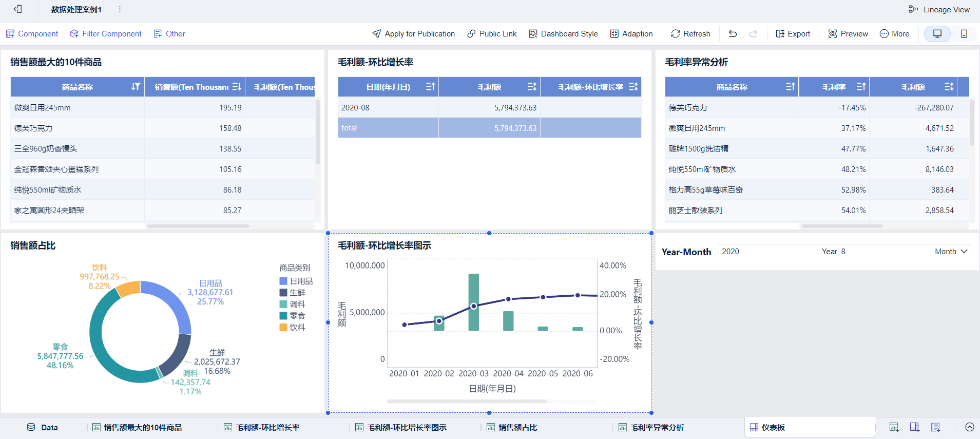Create a Public Link
The image size is (980, 439).
(x=492, y=34)
